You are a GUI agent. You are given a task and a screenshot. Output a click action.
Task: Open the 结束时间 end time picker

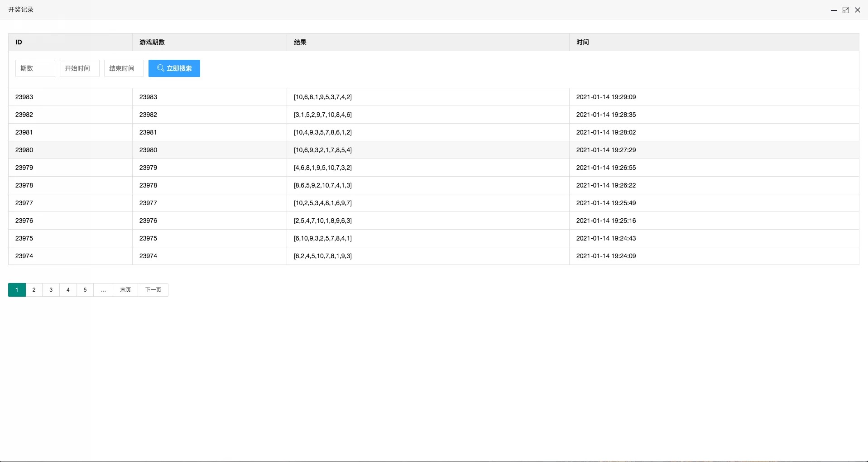click(x=124, y=68)
